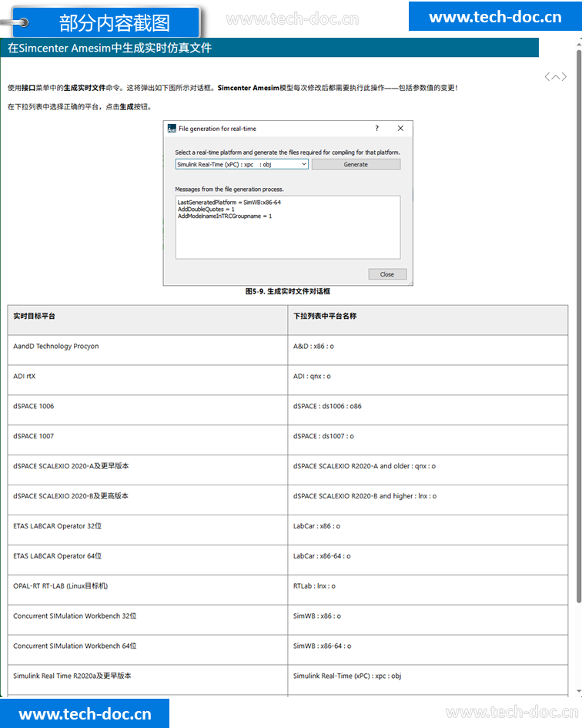Collapse section with up chevron
This screenshot has height=728, width=582.
[556, 76]
